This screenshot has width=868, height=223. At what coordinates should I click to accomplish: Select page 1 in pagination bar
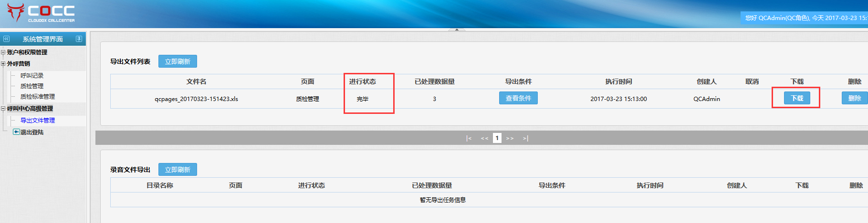[497, 138]
